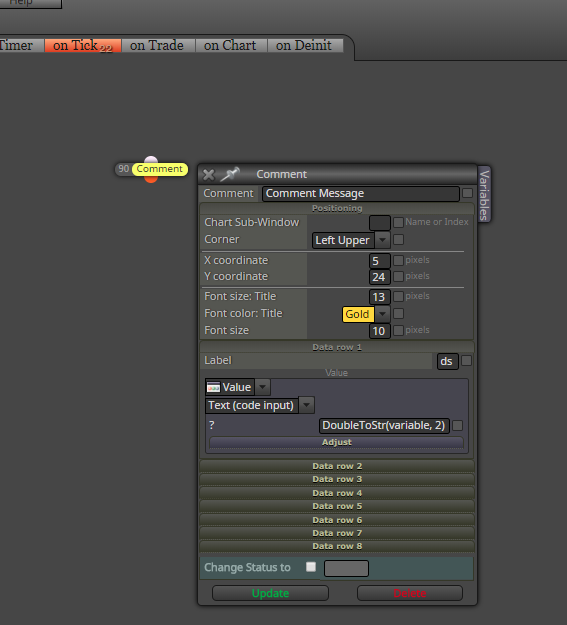Click the pink top connector of Comment block
The image size is (567, 625).
pyautogui.click(x=151, y=159)
